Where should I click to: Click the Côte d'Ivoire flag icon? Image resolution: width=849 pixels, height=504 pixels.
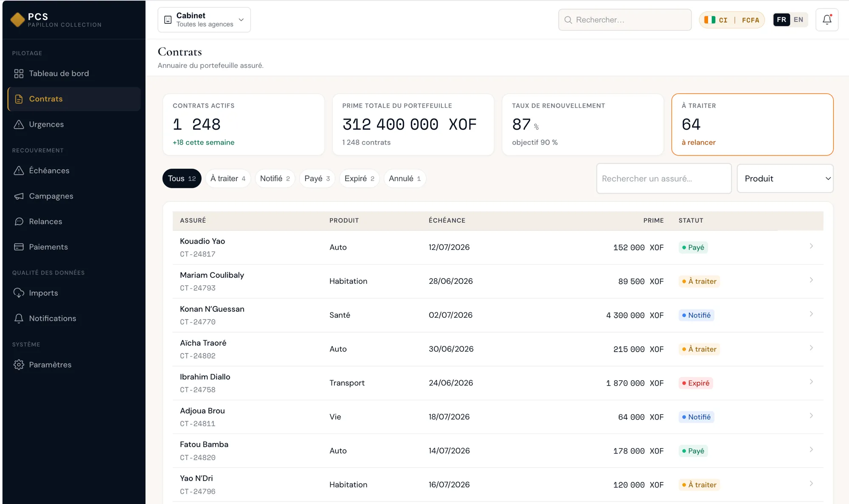pos(710,20)
